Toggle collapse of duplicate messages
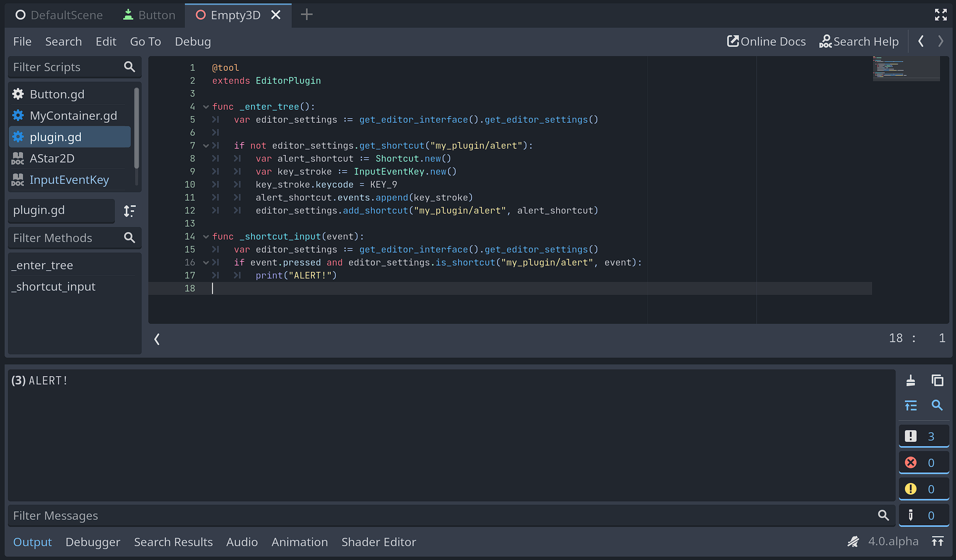Screen dimensions: 956x560 pyautogui.click(x=910, y=405)
